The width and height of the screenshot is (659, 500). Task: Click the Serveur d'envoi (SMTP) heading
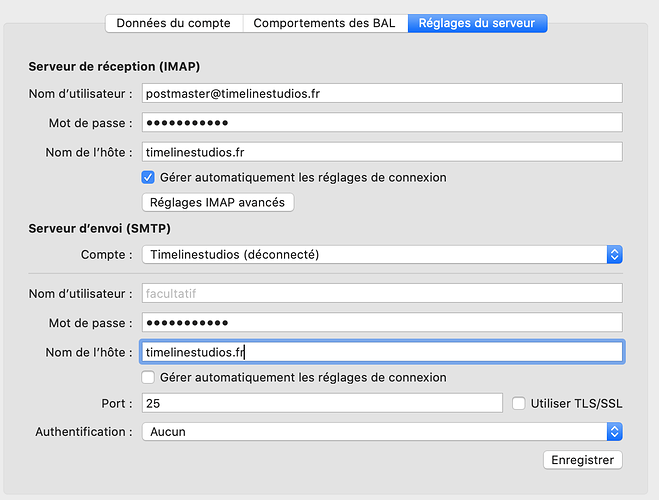(x=100, y=229)
